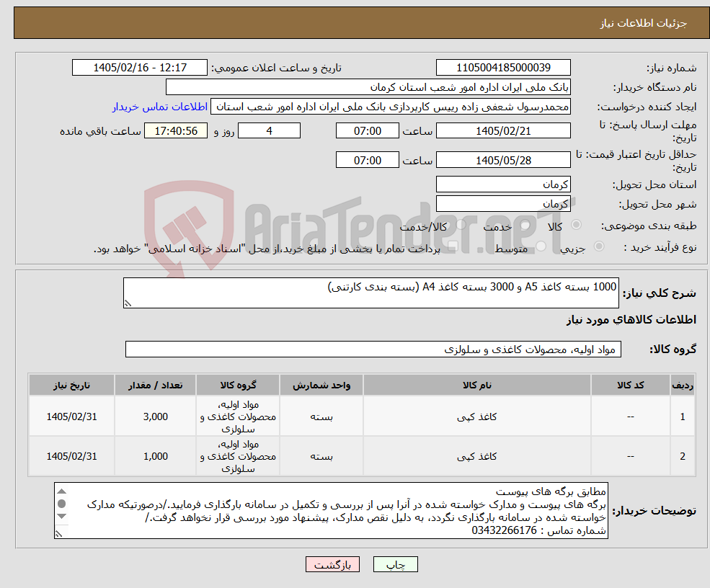Screen dimensions: 710x588
Task: Select the جزیی purchase type radio
Action: point(598,246)
